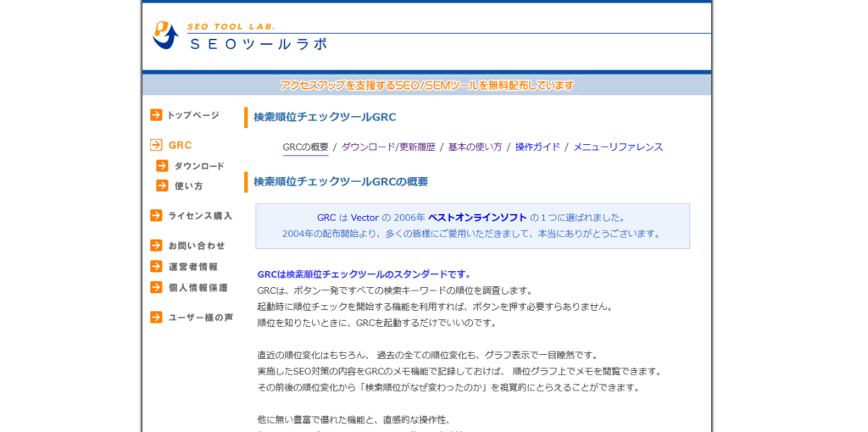The width and height of the screenshot is (868, 432).
Task: Follow the 基本の使い方 link
Action: (475, 147)
